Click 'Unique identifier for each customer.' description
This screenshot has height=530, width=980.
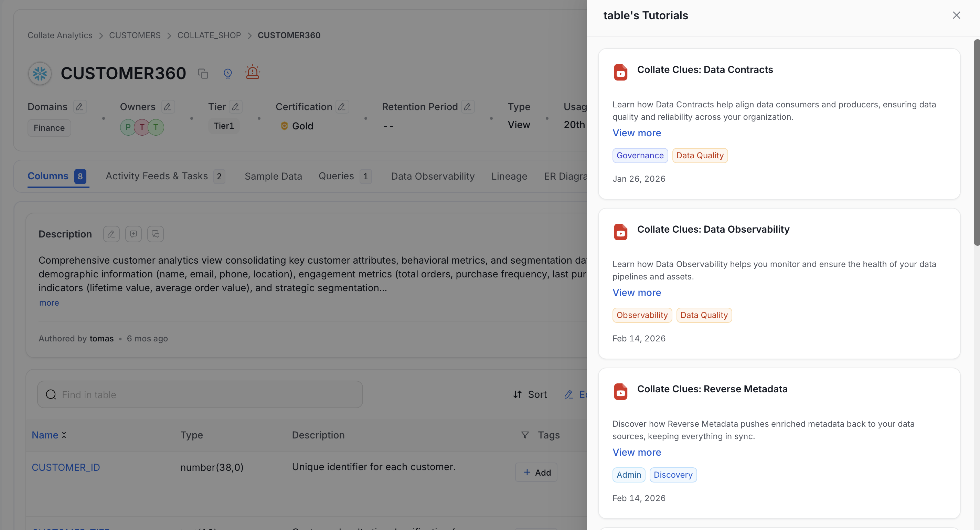click(x=374, y=467)
